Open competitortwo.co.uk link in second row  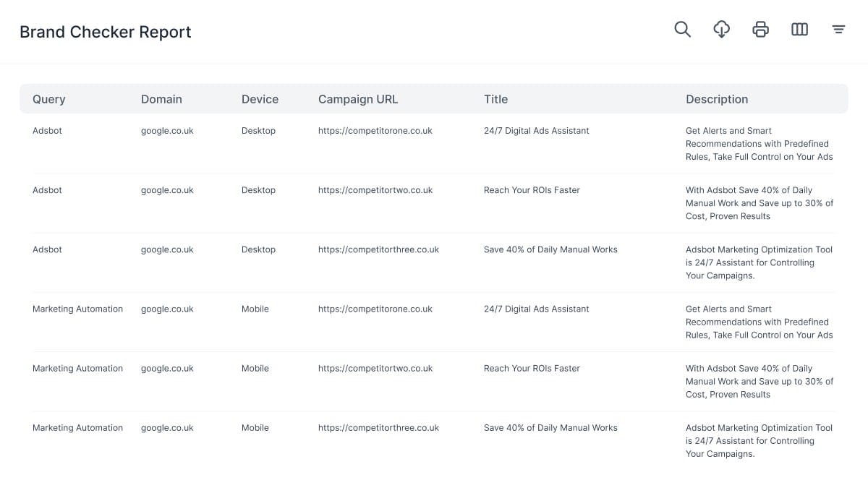pyautogui.click(x=375, y=190)
